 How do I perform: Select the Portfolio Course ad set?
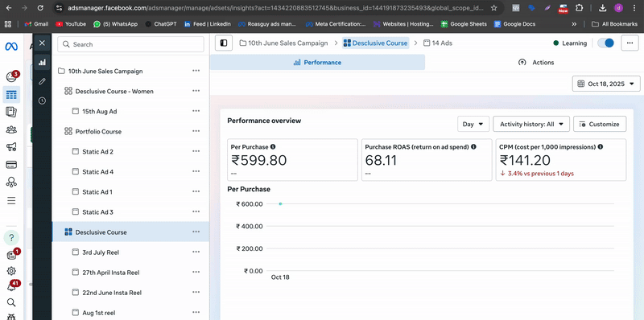click(98, 131)
